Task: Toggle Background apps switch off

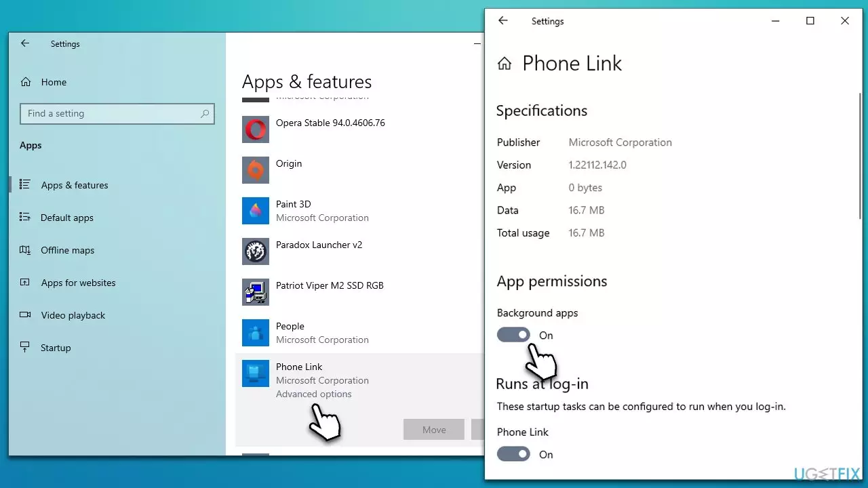Action: [513, 335]
